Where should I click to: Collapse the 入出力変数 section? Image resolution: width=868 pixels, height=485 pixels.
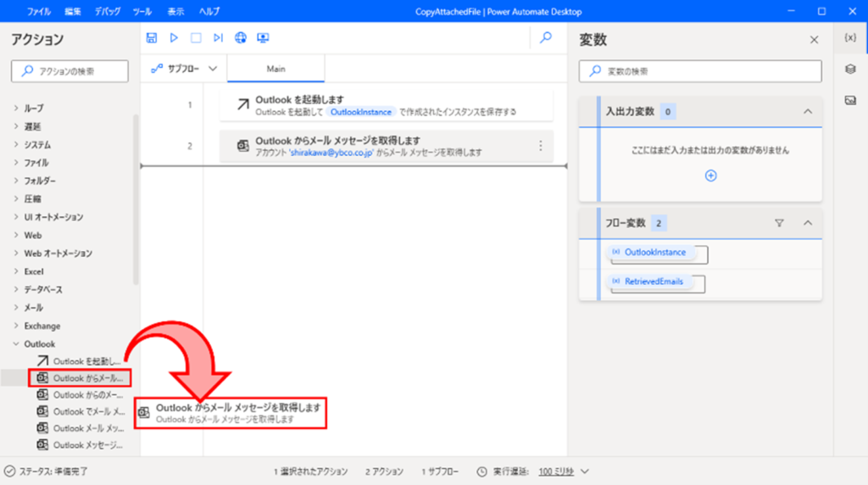point(808,112)
